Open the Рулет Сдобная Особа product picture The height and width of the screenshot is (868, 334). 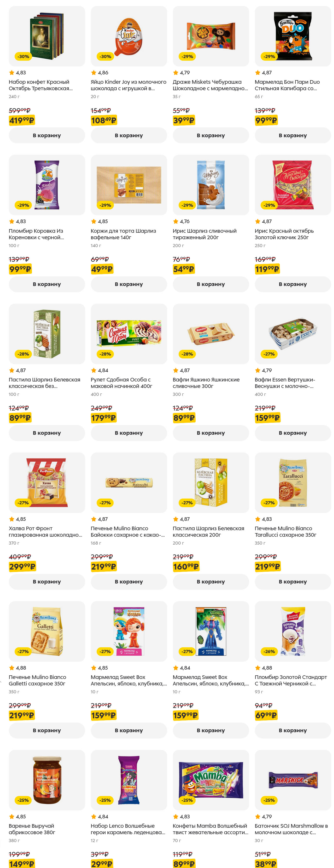pos(129,333)
